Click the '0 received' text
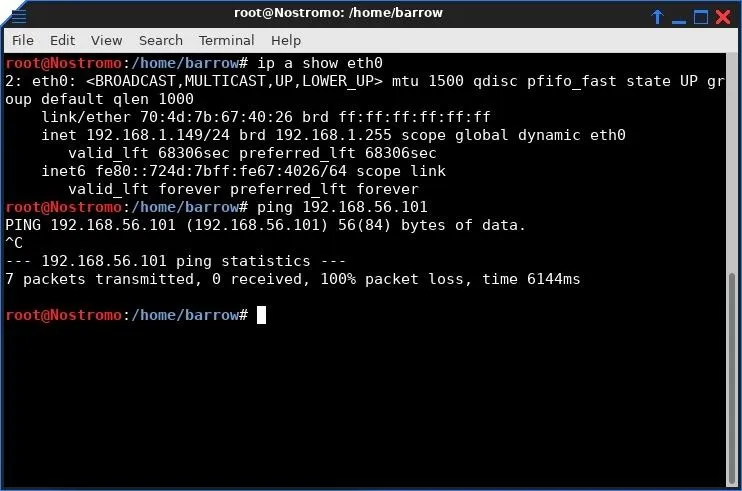Viewport: 742px width, 491px height. [x=257, y=279]
